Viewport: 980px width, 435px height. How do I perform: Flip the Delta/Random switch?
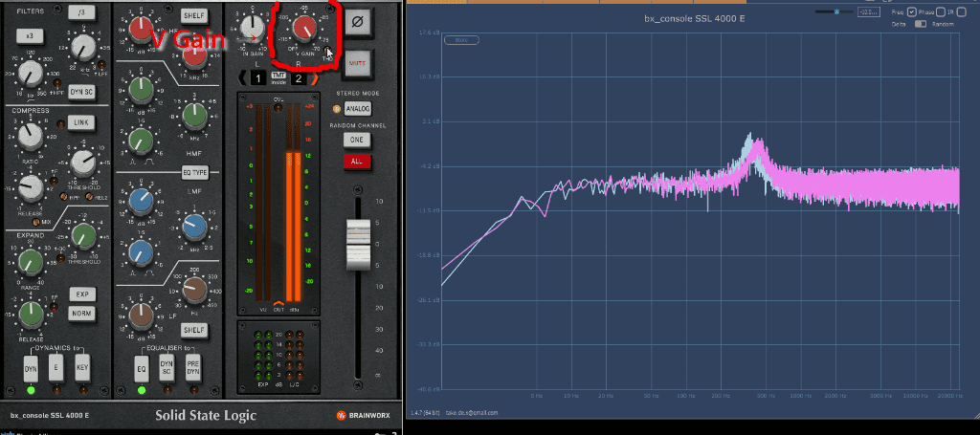921,24
